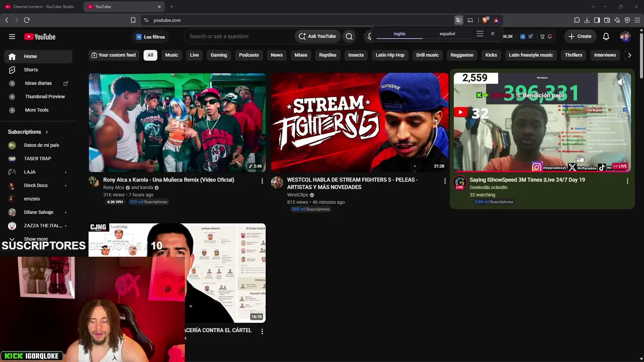Screen dimensions: 644x362
Task: Switch to the Channel content YouTube Studio tab
Action: pos(40,7)
